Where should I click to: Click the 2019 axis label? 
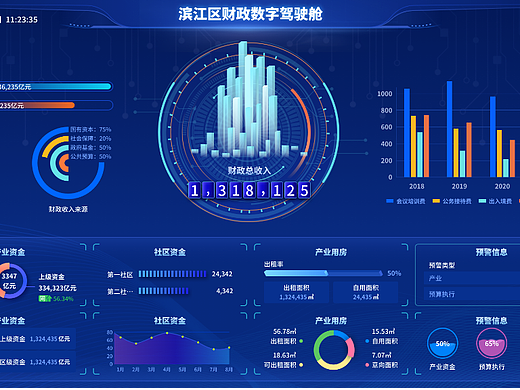coord(459,186)
